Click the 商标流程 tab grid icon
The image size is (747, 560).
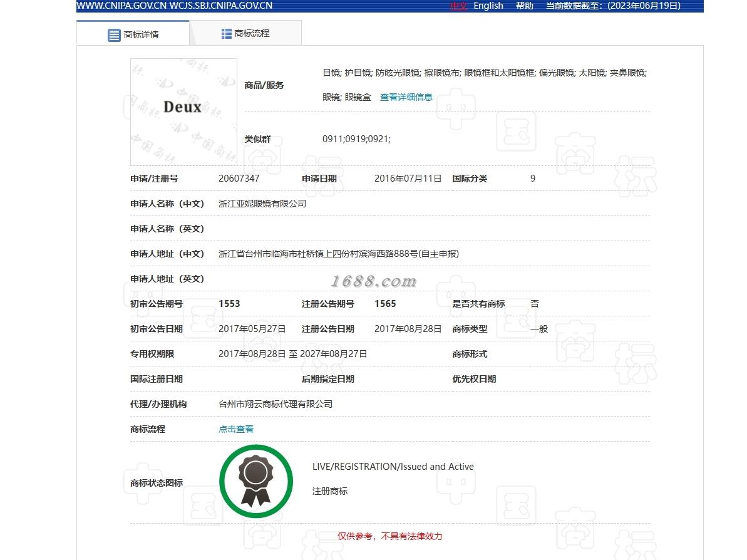226,34
